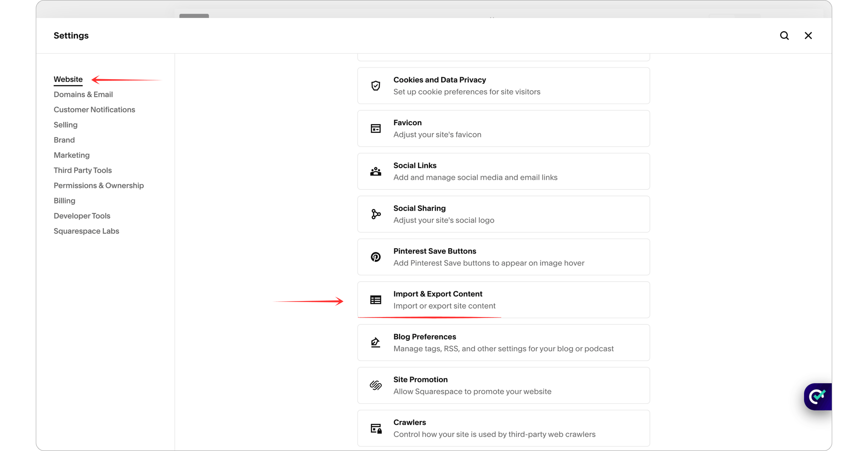Go to Customer Notifications settings

click(94, 110)
